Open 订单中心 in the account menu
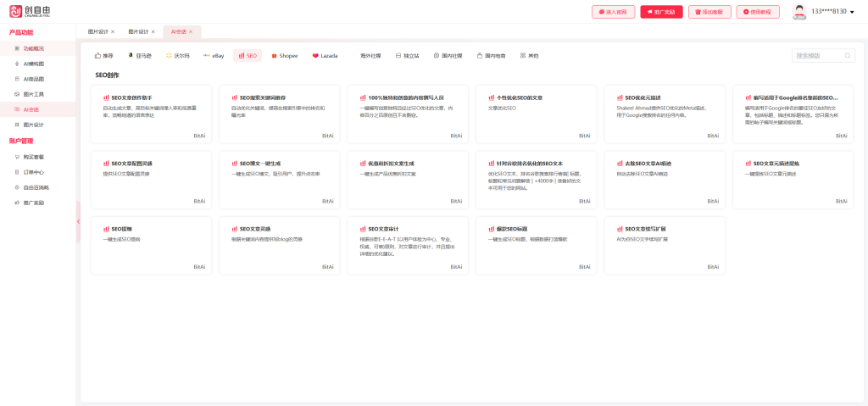This screenshot has height=406, width=868. [x=33, y=172]
